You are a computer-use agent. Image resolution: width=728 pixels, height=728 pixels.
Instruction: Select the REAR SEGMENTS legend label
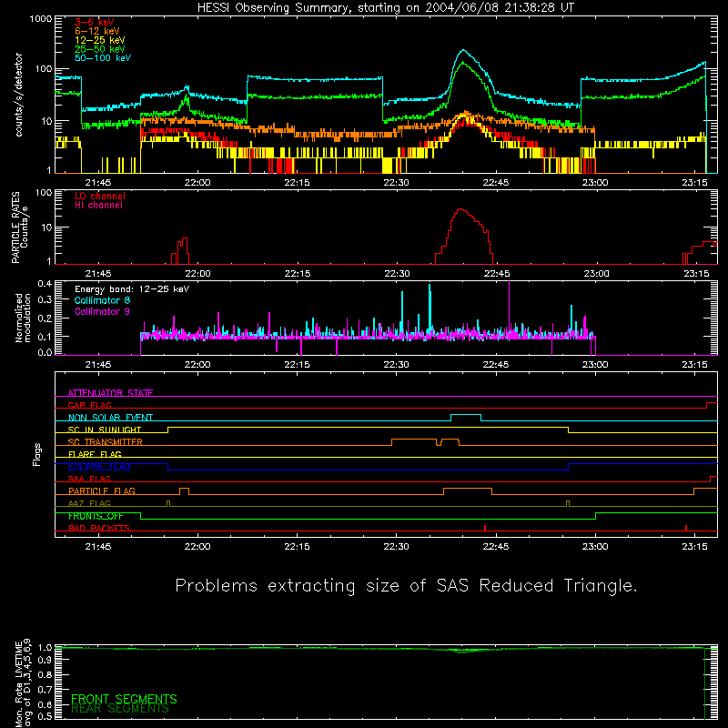coord(120,709)
